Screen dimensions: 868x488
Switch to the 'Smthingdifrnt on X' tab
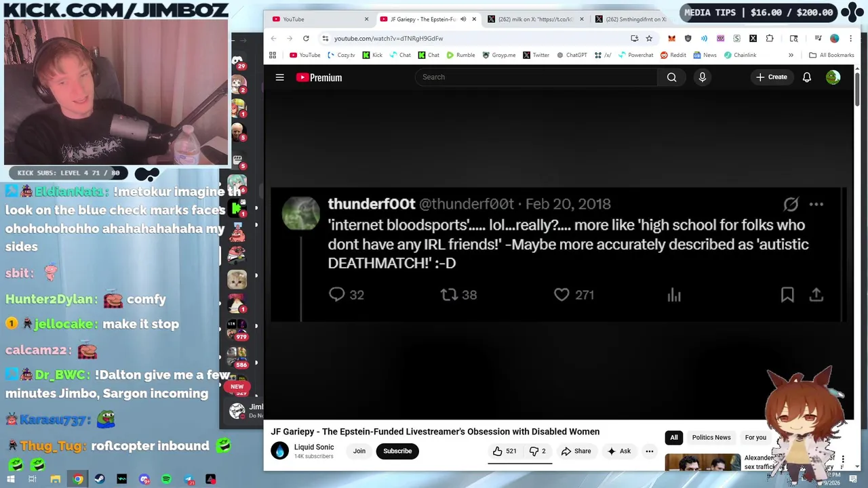point(631,19)
